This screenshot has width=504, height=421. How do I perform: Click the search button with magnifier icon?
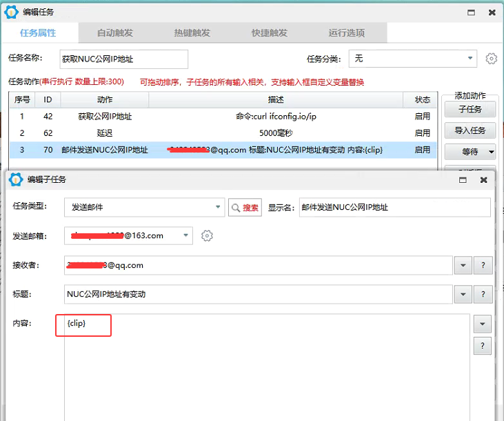pyautogui.click(x=245, y=207)
